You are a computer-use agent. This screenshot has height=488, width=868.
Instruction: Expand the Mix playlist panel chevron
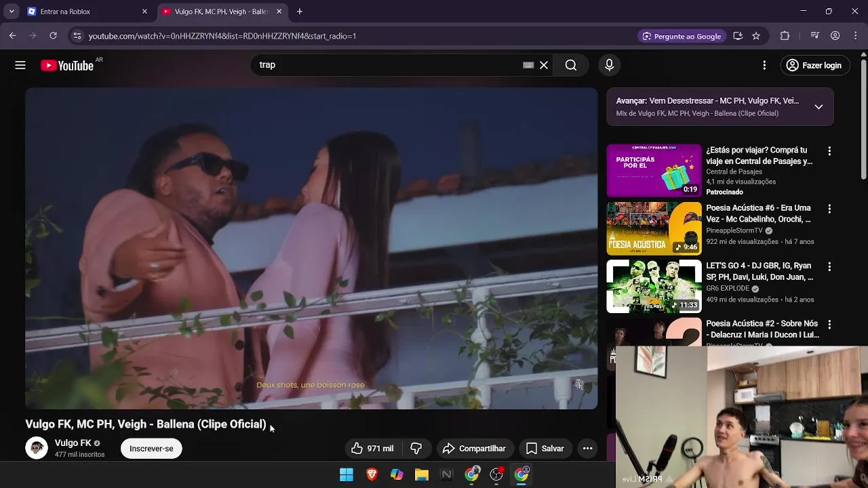tap(818, 106)
